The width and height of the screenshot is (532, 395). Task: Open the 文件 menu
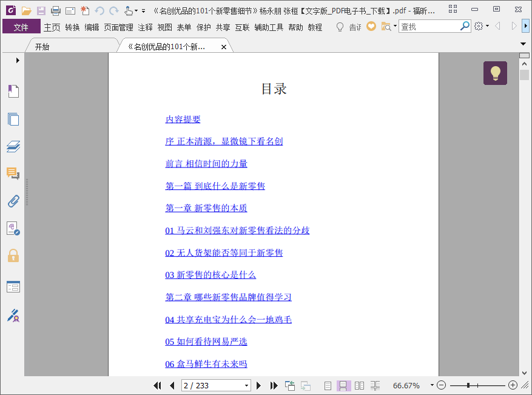21,27
